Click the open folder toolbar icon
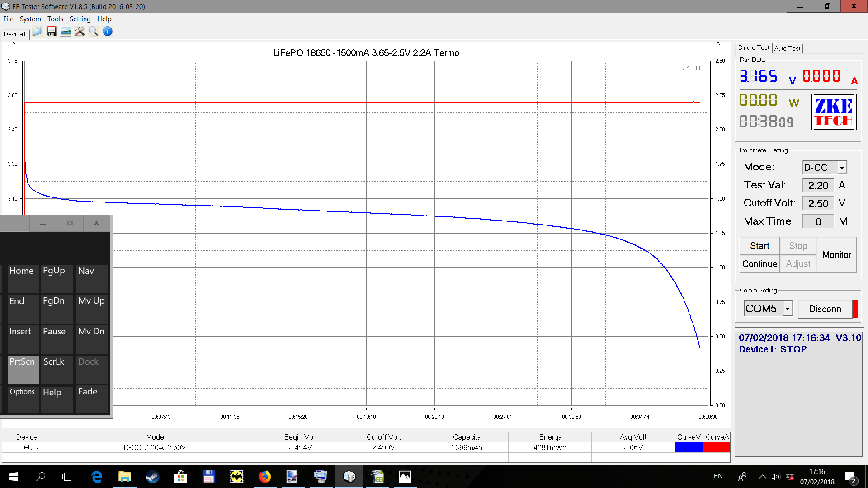Viewport: 868px width, 488px height. (38, 32)
